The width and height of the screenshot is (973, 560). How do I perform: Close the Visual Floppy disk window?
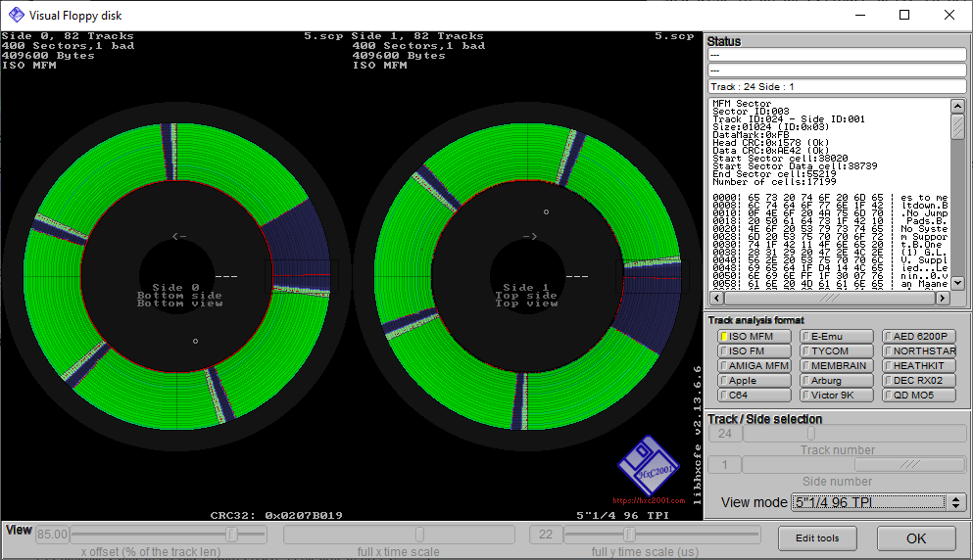[x=949, y=15]
